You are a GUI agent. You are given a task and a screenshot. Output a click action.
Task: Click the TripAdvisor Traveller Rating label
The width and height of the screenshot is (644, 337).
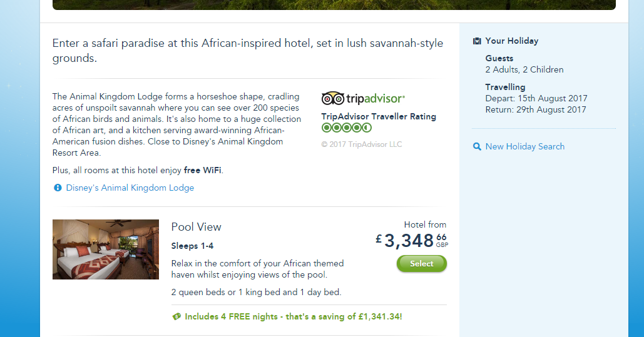pyautogui.click(x=378, y=116)
